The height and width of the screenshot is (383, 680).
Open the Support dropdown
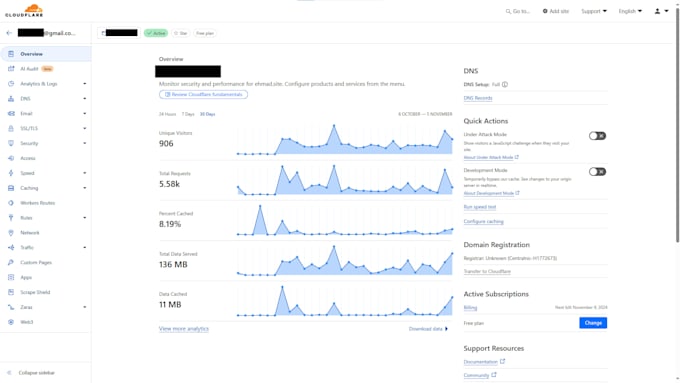click(594, 11)
